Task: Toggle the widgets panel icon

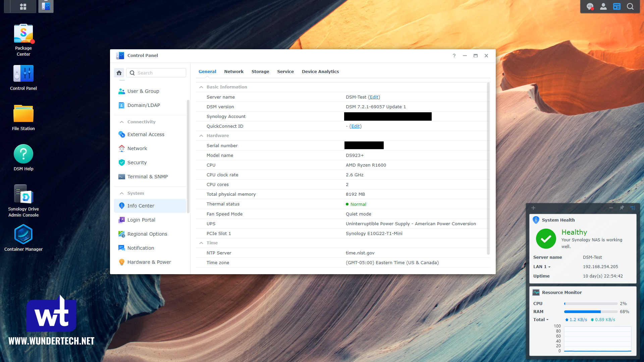Action: [617, 6]
